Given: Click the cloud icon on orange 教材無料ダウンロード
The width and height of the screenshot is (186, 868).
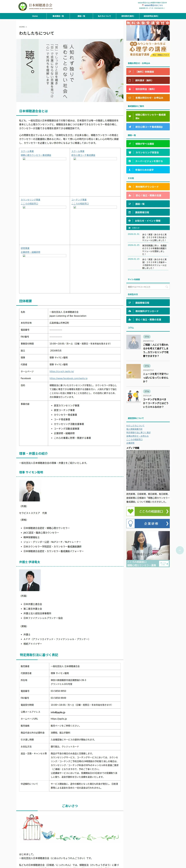Looking at the screenshot, I should click(130, 187).
